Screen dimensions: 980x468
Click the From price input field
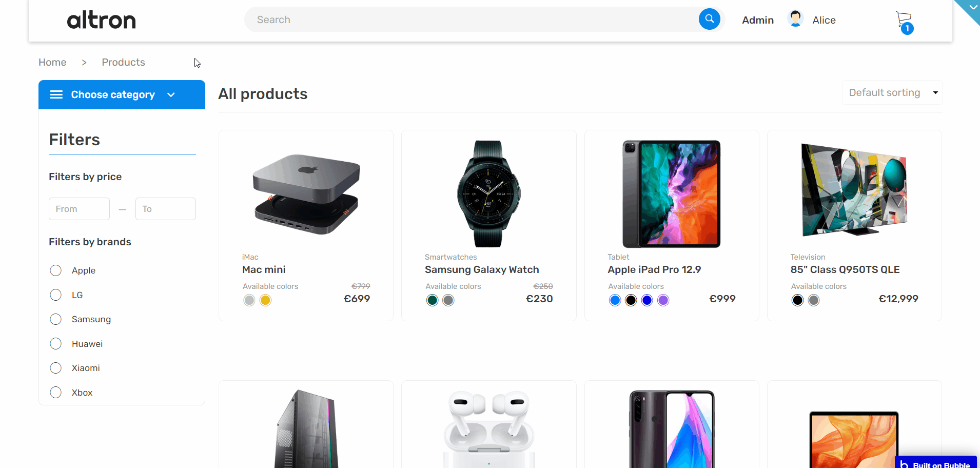click(x=79, y=209)
